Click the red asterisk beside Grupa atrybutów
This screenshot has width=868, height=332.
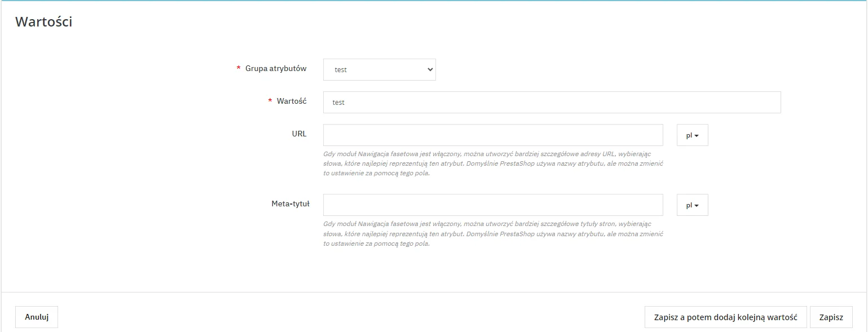pyautogui.click(x=238, y=69)
